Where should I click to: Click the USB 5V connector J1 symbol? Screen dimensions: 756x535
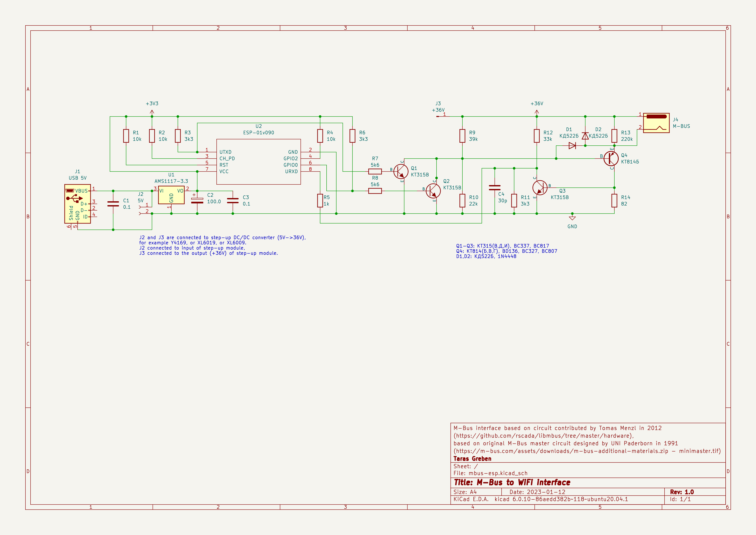77,204
